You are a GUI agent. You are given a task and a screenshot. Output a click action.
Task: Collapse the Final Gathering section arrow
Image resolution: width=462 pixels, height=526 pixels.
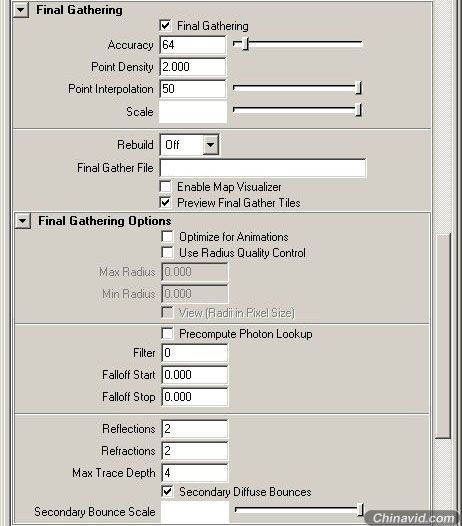(x=21, y=10)
